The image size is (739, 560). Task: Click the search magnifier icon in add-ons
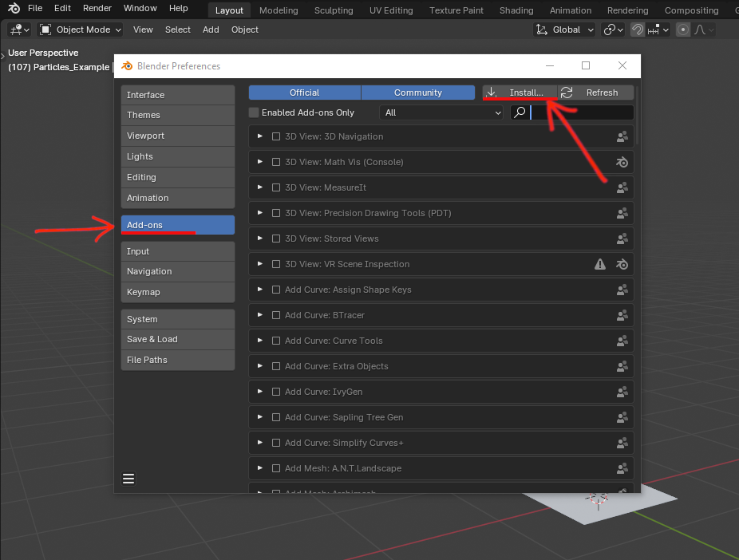pos(520,112)
